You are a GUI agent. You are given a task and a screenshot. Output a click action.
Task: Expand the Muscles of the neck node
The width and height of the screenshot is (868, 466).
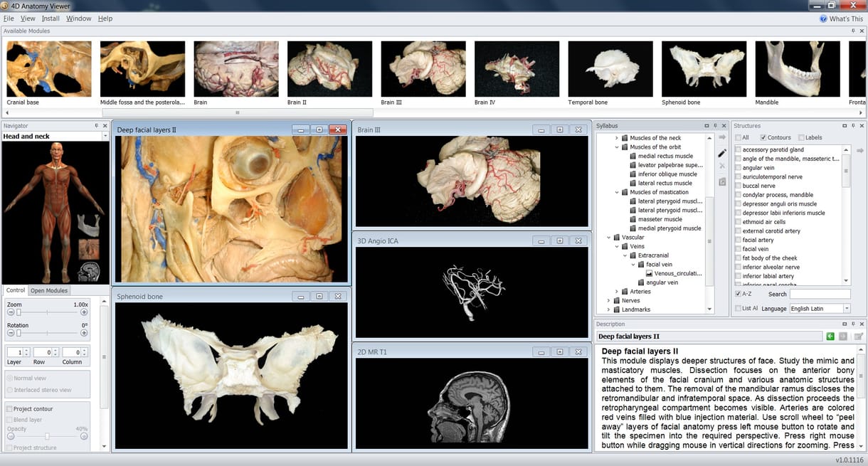617,138
